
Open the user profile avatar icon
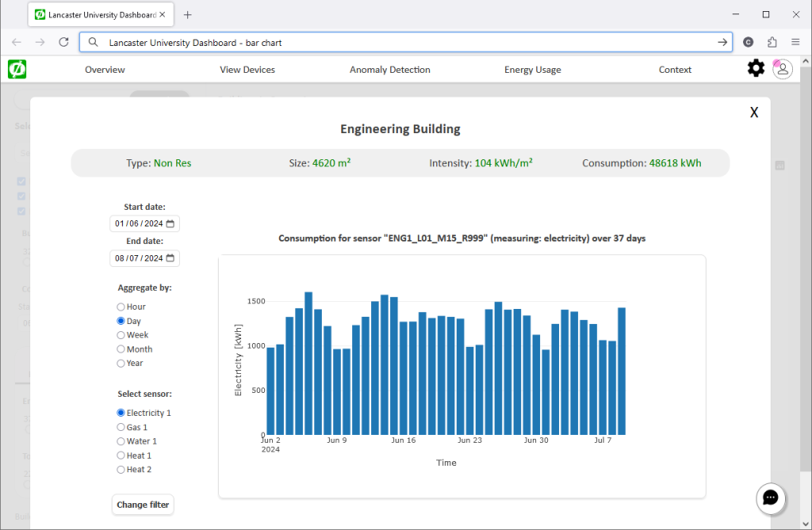(783, 69)
